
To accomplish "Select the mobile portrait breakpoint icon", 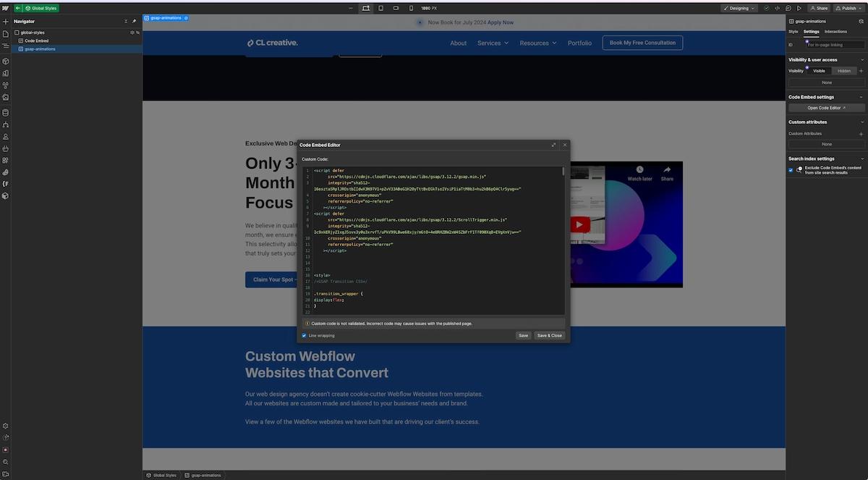I will pos(411,8).
